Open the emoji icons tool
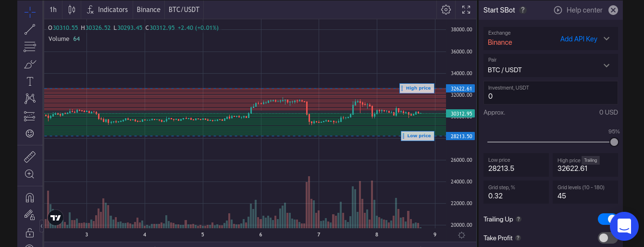 pyautogui.click(x=30, y=133)
